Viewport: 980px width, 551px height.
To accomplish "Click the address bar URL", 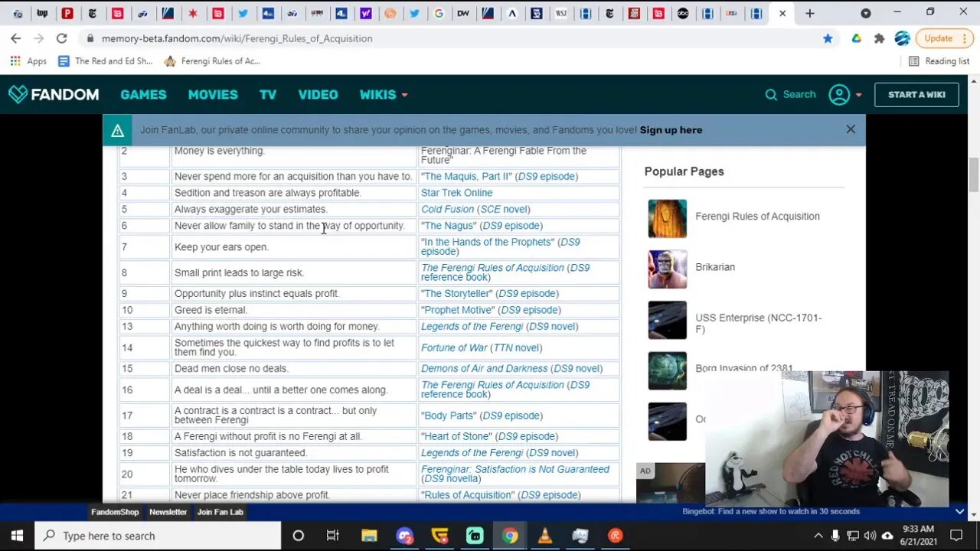I will pos(237,38).
